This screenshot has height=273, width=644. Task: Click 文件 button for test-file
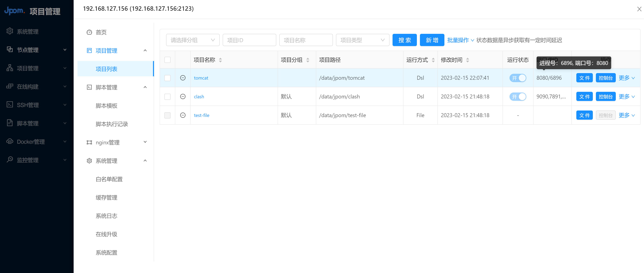(584, 115)
